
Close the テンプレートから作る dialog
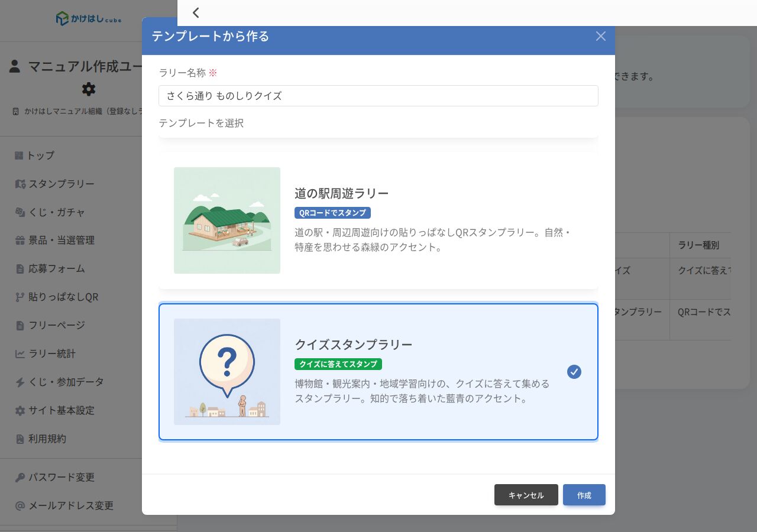[601, 36]
